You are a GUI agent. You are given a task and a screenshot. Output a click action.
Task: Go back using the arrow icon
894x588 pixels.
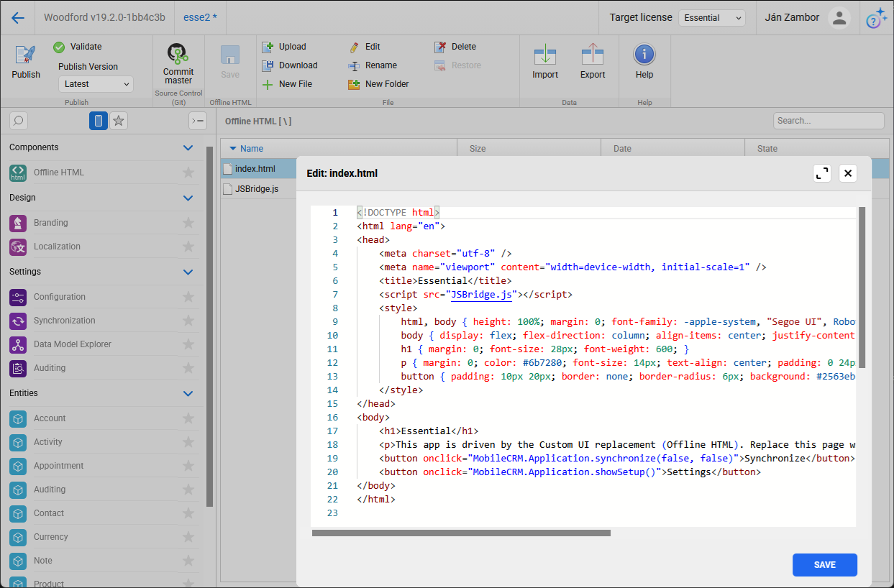pos(18,18)
